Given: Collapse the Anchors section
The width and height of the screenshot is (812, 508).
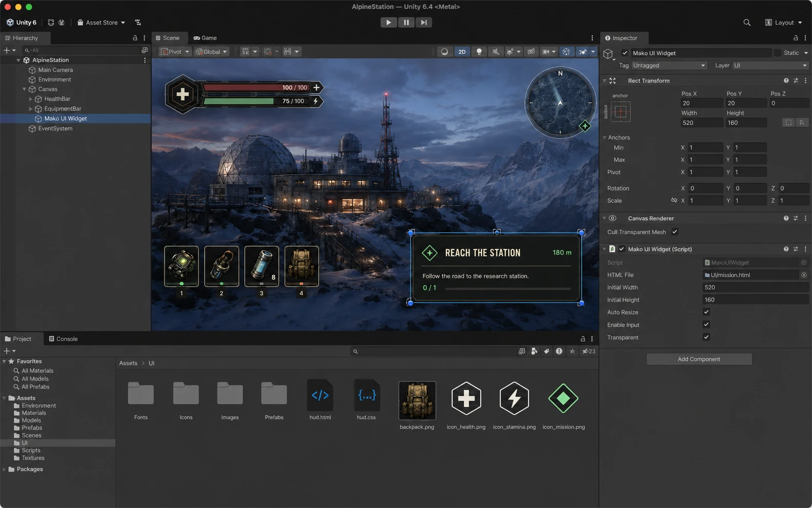Looking at the screenshot, I should click(605, 138).
